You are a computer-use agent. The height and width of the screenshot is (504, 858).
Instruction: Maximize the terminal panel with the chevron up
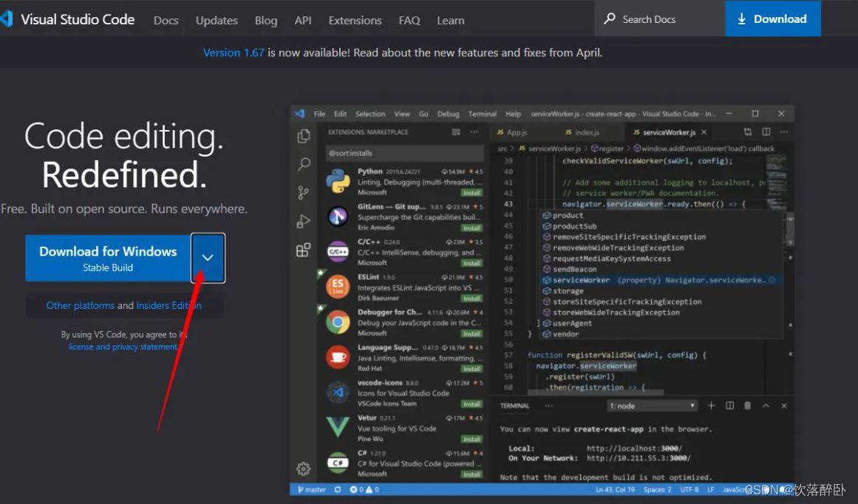766,406
